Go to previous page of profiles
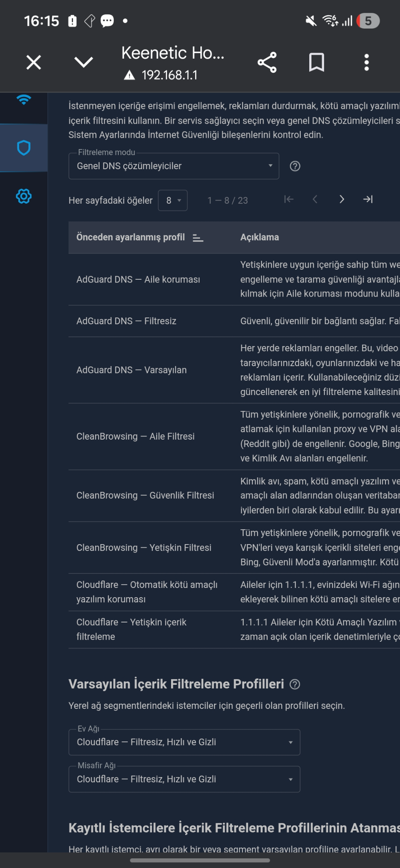 point(315,199)
